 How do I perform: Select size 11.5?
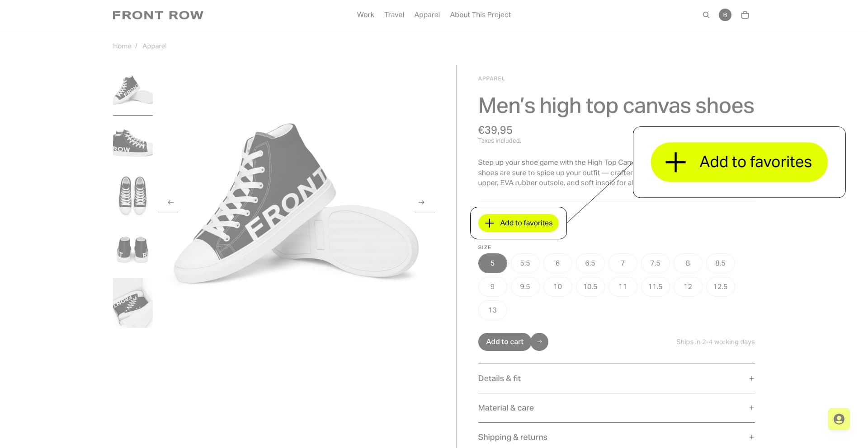click(655, 287)
